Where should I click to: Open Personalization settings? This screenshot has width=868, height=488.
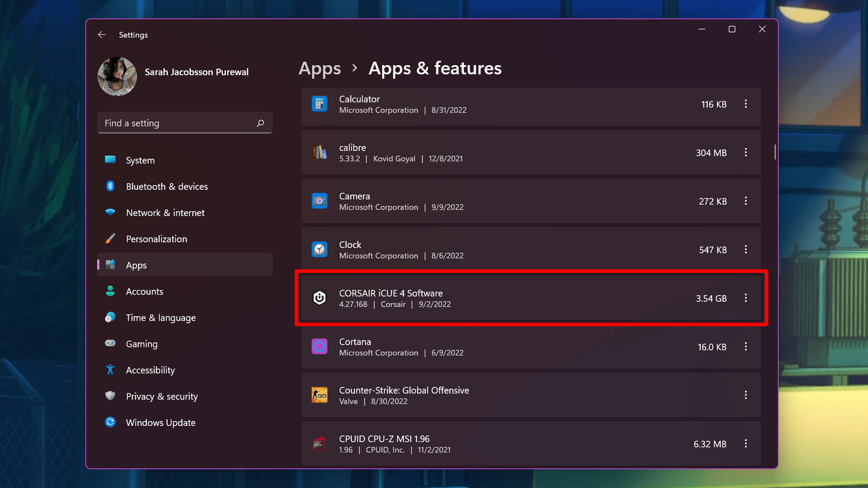click(184, 239)
